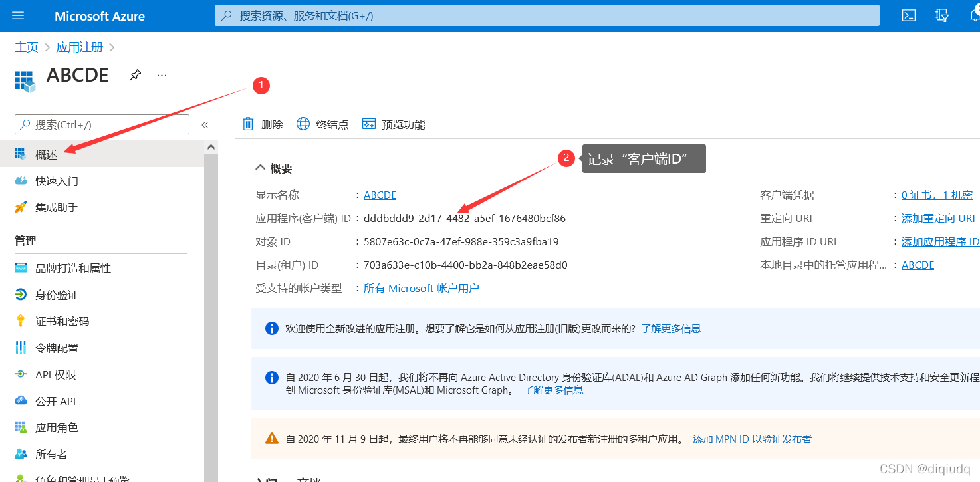Click the Microsoft Azure logo text
The image size is (980, 482).
coord(100,16)
